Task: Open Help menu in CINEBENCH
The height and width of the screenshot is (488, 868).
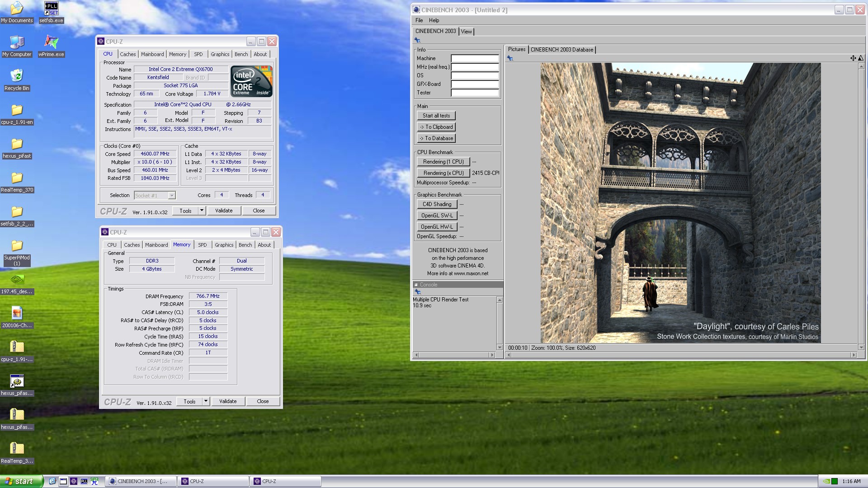Action: point(434,20)
